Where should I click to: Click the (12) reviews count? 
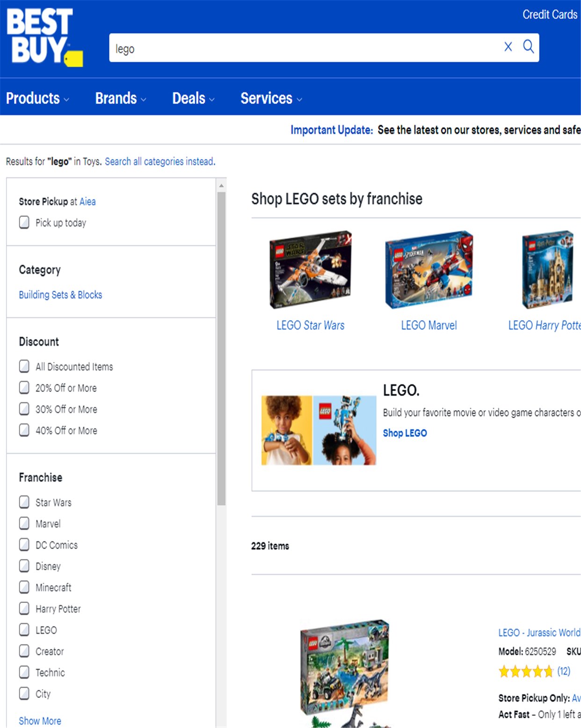564,671
